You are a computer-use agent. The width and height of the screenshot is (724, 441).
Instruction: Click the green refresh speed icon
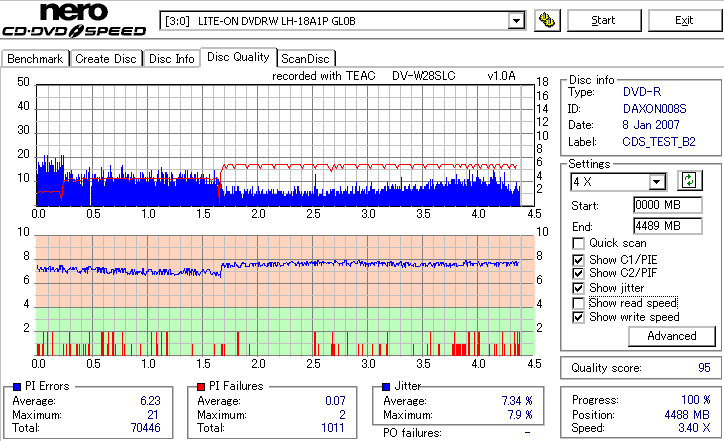pyautogui.click(x=689, y=181)
